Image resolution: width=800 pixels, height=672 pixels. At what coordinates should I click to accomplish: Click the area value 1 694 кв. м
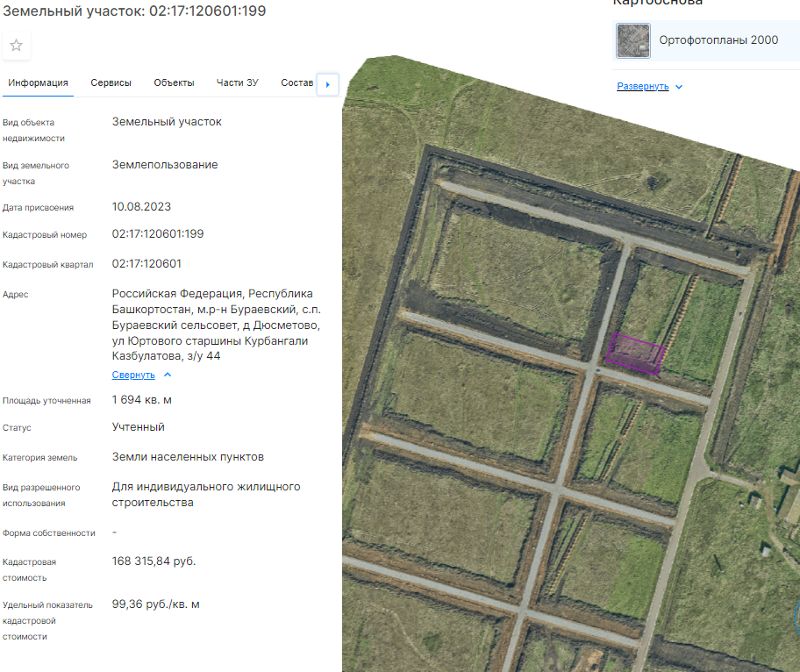pyautogui.click(x=142, y=400)
